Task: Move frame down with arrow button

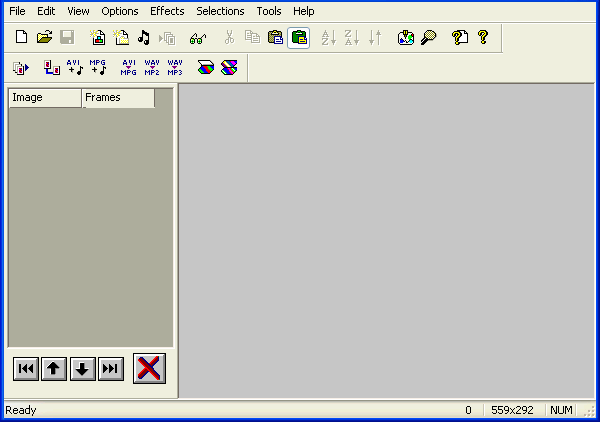Action: 83,369
